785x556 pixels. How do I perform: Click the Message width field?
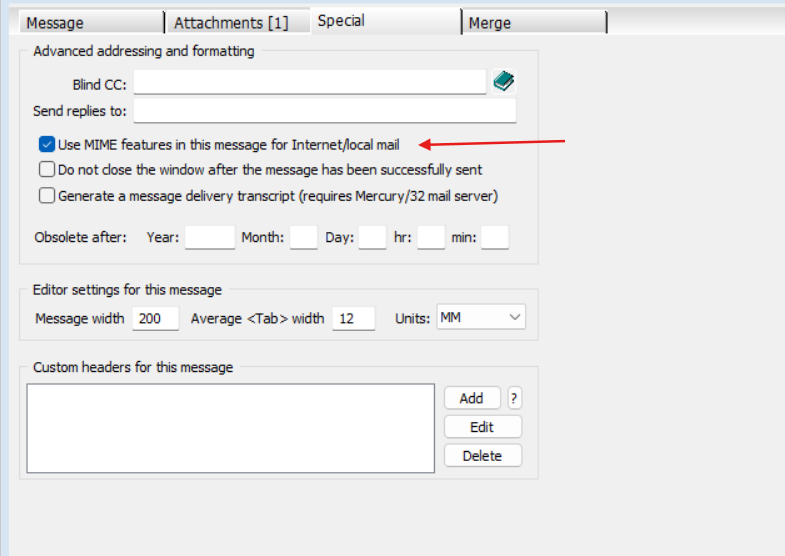(155, 318)
